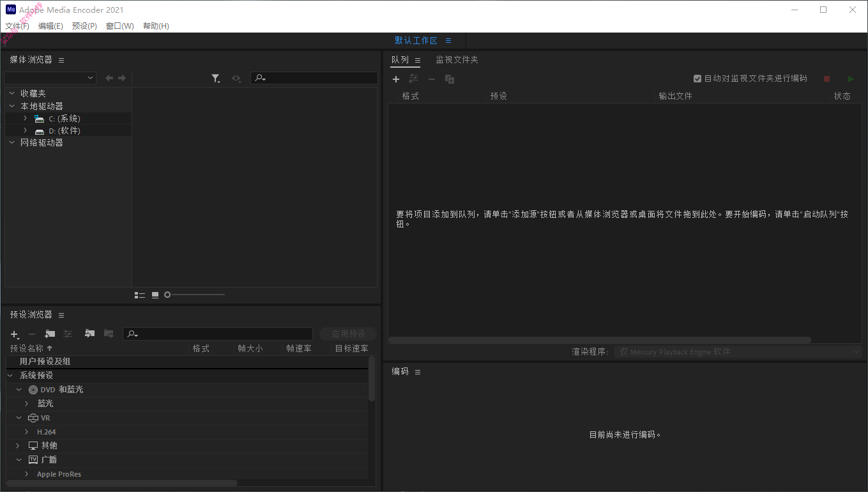Open the 编码 panel menu icon

[418, 372]
